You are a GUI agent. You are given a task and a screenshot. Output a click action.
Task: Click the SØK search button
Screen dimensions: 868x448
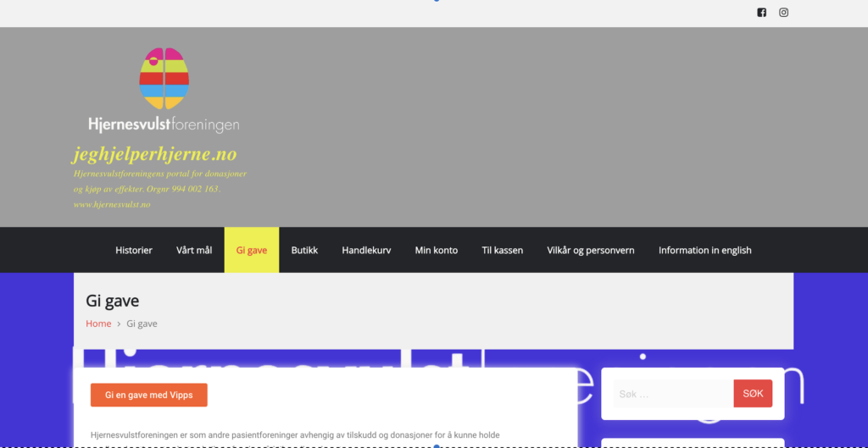(x=753, y=394)
